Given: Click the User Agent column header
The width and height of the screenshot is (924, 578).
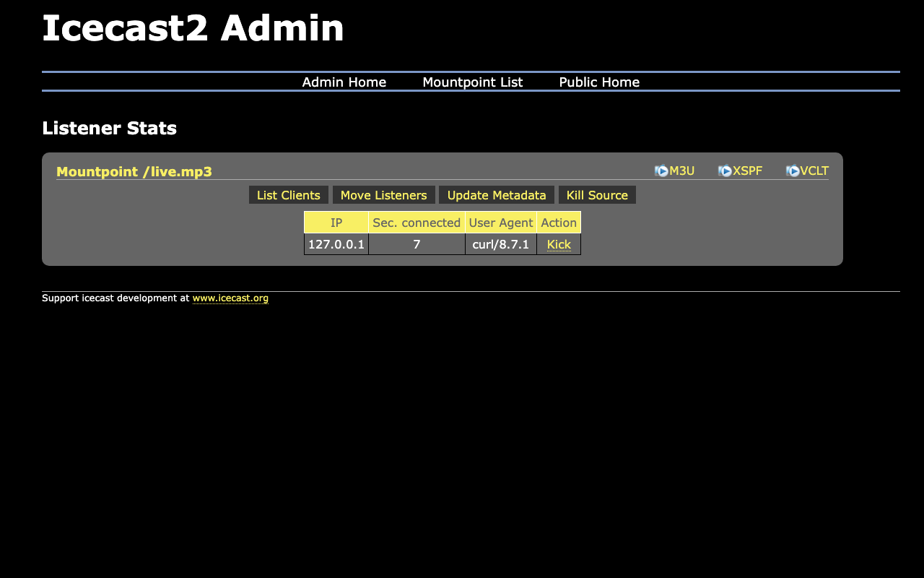Looking at the screenshot, I should [x=501, y=223].
